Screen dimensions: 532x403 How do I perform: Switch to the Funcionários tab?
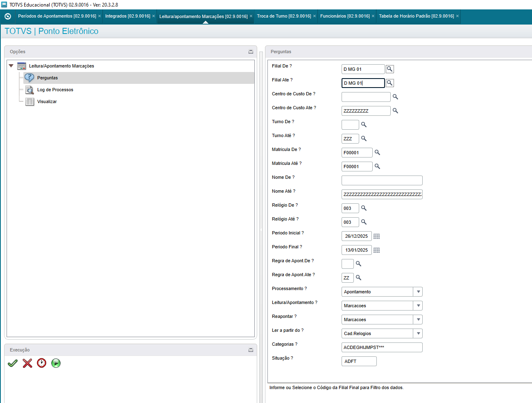coord(345,16)
